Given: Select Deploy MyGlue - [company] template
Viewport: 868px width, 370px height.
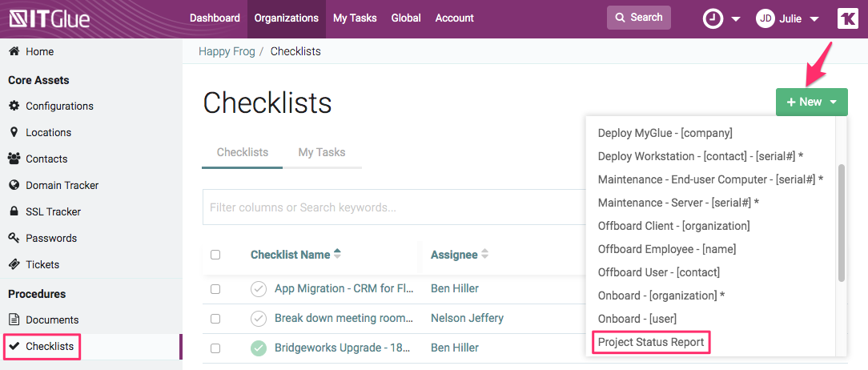Looking at the screenshot, I should (665, 133).
